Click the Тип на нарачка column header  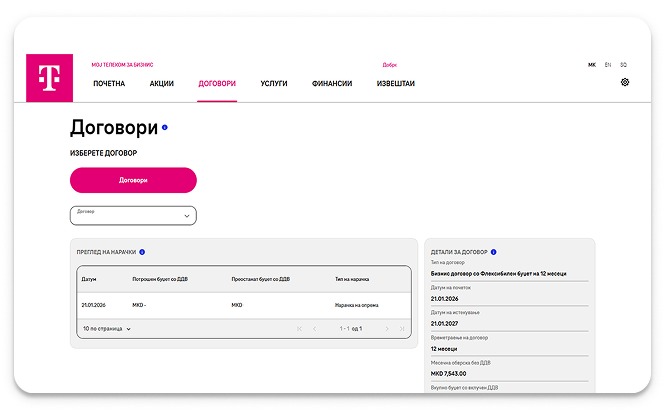[x=352, y=279]
